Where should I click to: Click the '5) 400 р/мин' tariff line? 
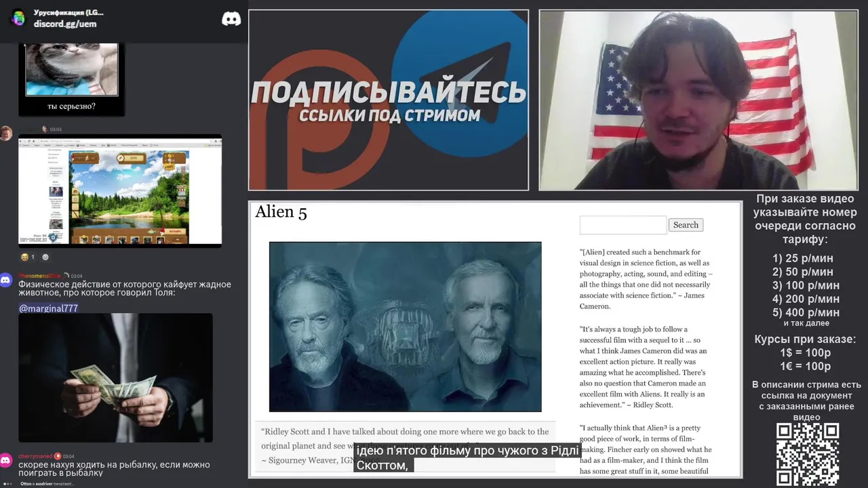tap(806, 312)
